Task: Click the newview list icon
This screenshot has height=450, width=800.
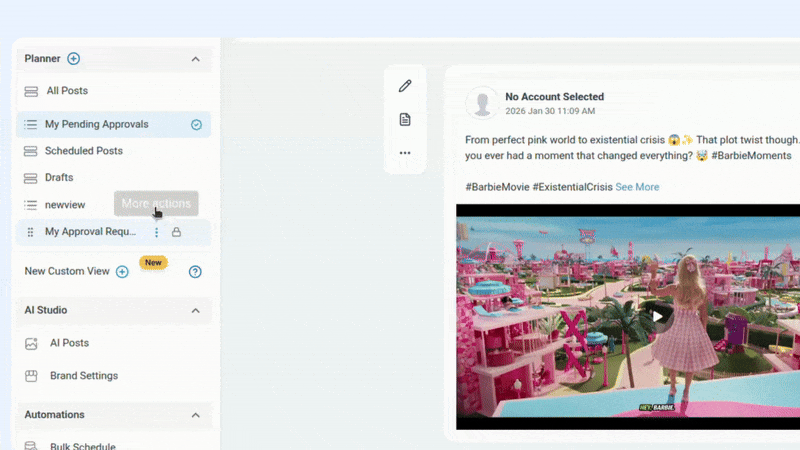Action: tap(31, 205)
